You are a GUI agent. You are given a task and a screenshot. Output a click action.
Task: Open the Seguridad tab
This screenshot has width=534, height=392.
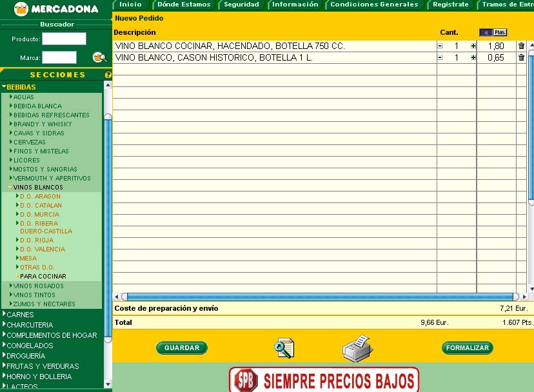241,5
